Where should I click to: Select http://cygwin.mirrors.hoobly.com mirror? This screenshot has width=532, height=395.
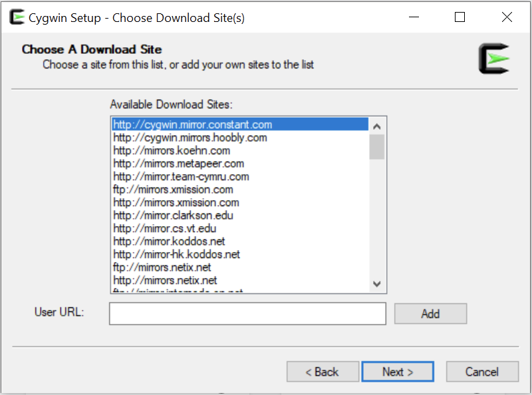tap(240, 138)
